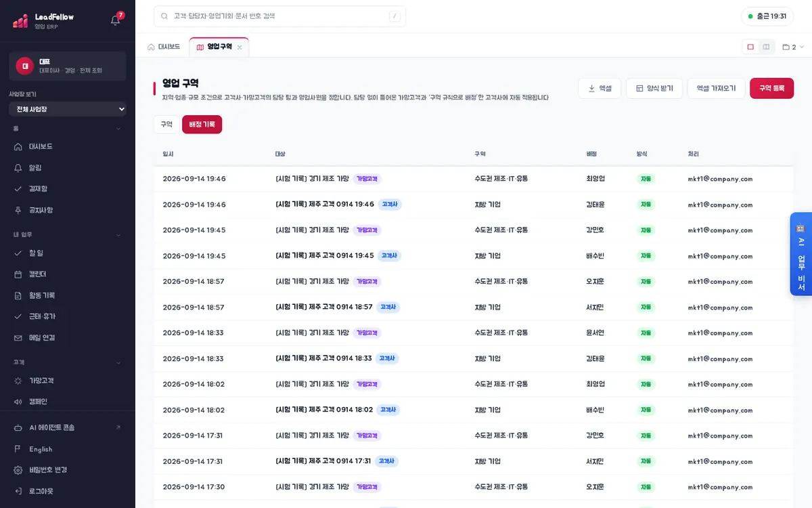
Task: Open 가망고객 in the sidebar
Action: [x=68, y=381]
